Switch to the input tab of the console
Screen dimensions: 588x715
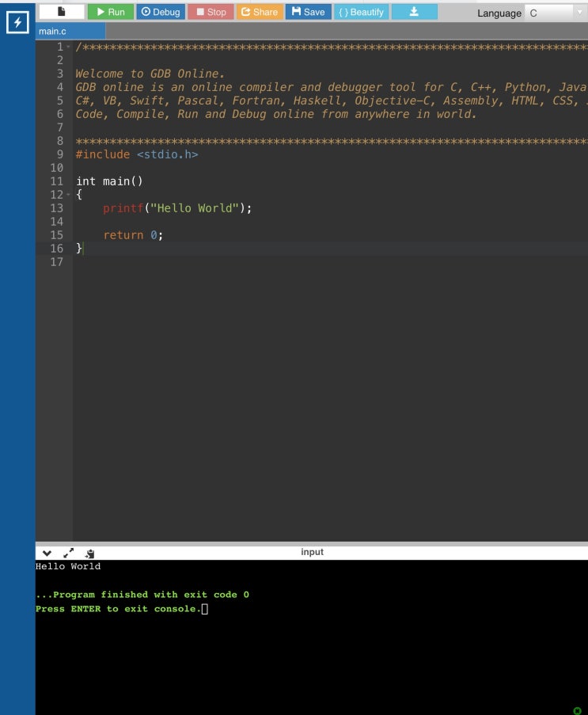312,552
